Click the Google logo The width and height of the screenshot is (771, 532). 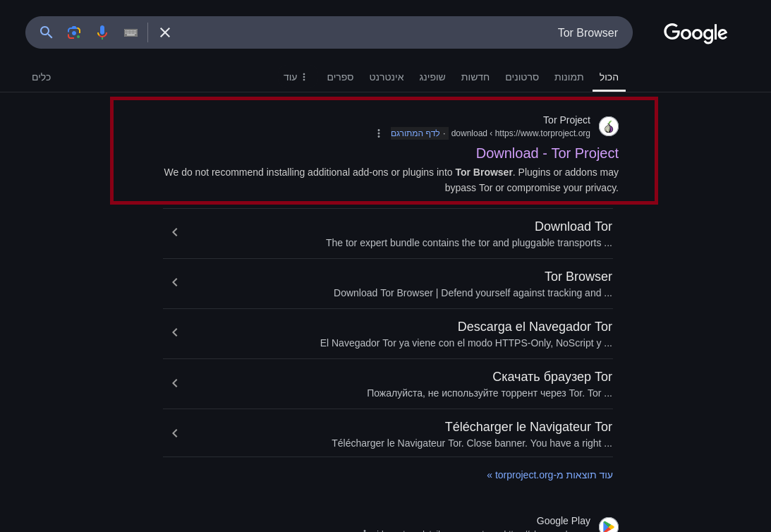tap(696, 33)
